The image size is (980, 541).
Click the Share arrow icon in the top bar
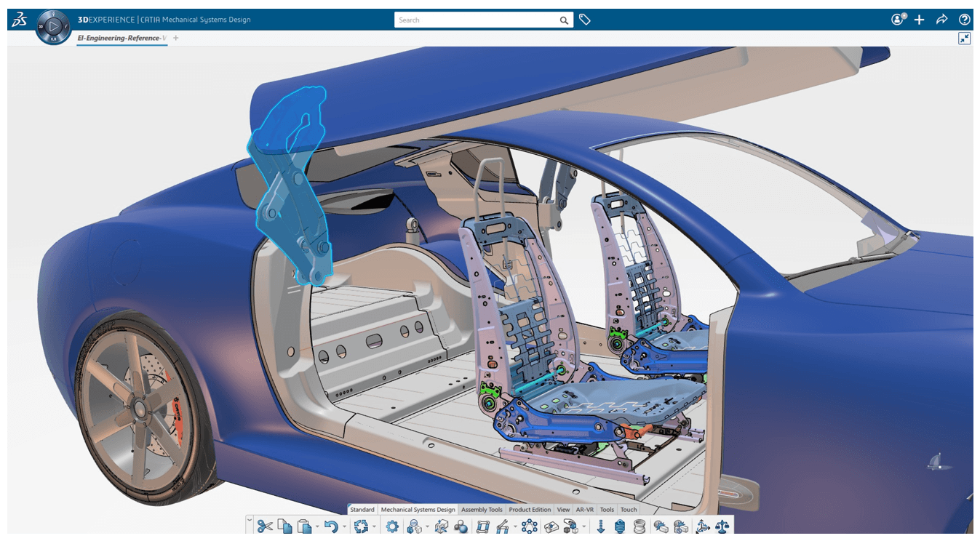(941, 20)
